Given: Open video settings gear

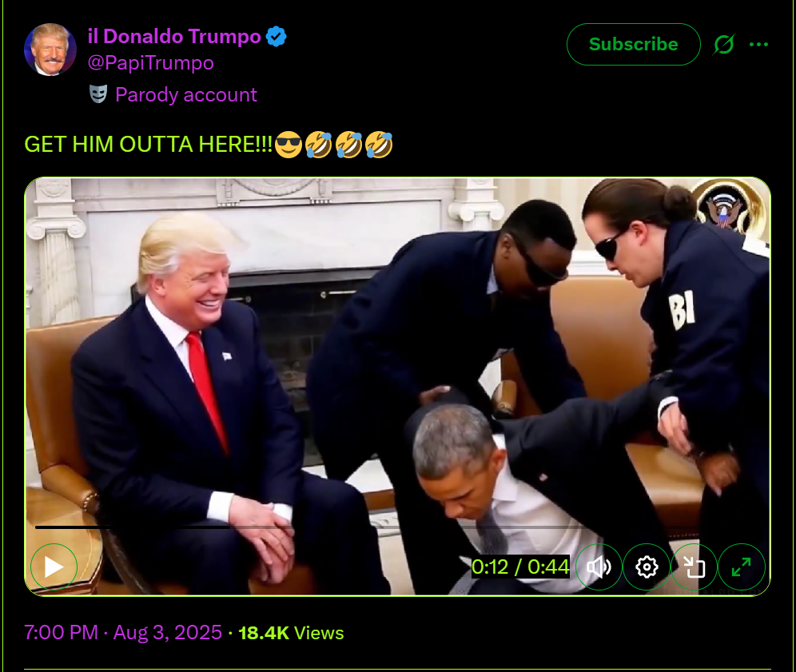Looking at the screenshot, I should 647,567.
